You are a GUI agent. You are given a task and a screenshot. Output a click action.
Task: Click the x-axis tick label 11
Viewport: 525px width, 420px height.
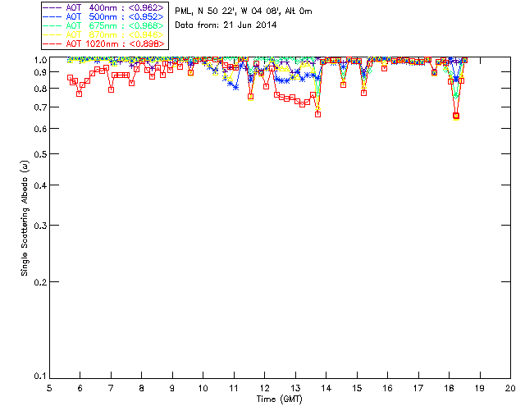tap(234, 388)
